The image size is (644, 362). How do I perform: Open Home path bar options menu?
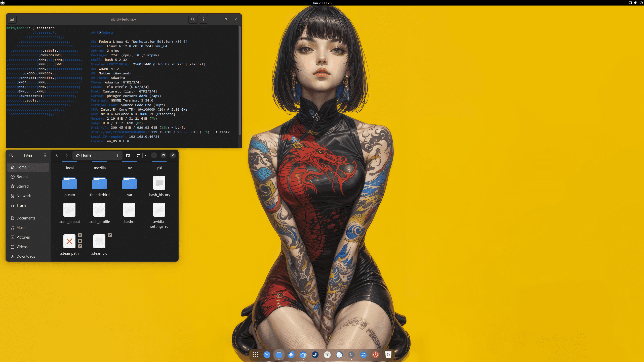[x=118, y=155]
